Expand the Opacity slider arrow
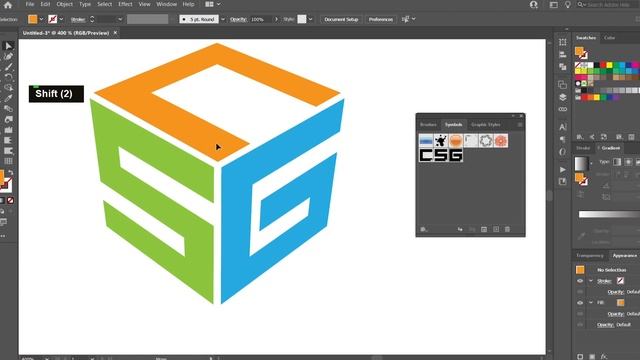The width and height of the screenshot is (640, 360). coord(276,19)
